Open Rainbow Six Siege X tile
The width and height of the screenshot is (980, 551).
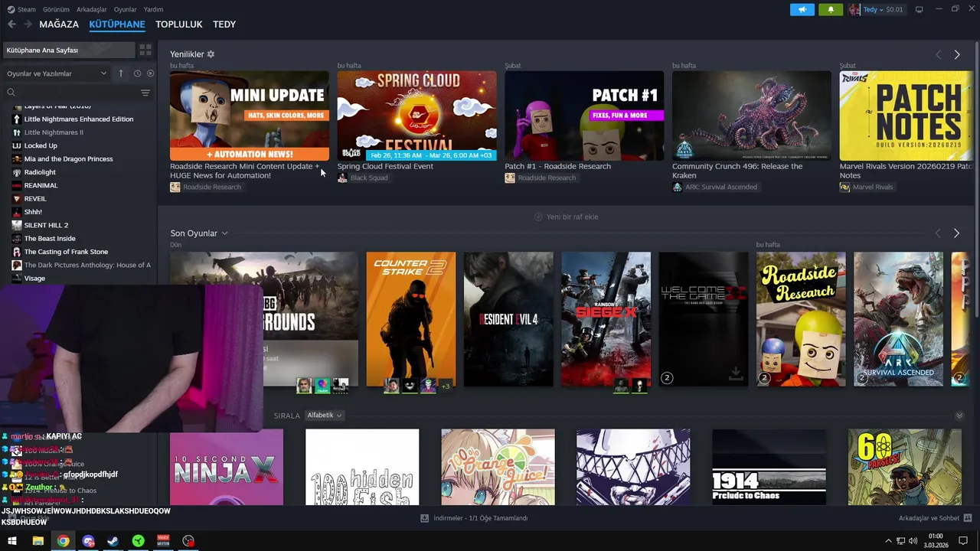click(606, 319)
